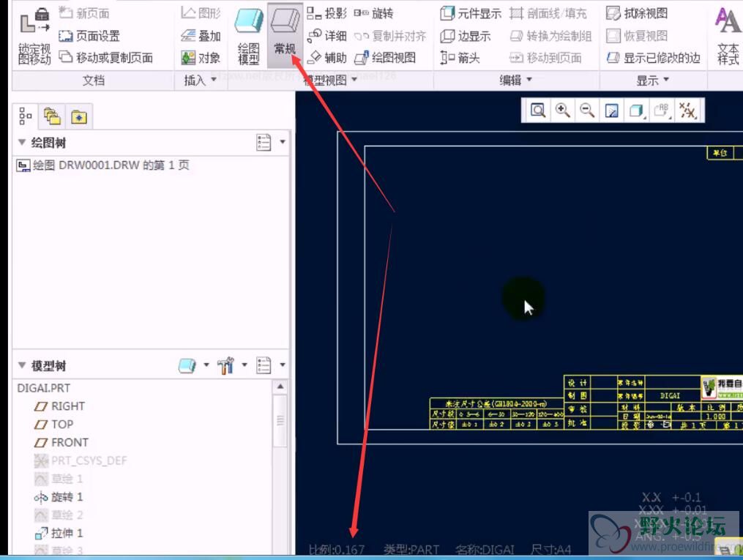Create a Revolved view (旋转)

374,13
